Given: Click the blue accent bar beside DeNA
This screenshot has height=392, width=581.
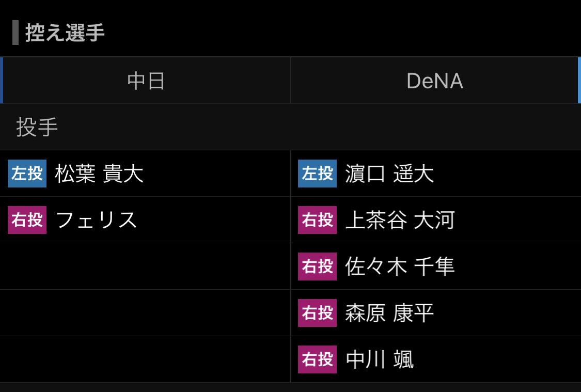Looking at the screenshot, I should pos(579,81).
